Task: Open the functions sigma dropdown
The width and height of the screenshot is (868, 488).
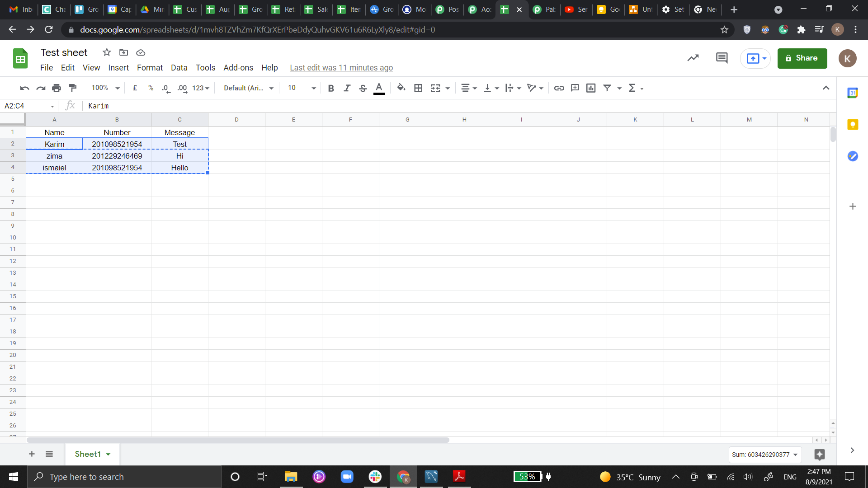Action: tap(636, 88)
